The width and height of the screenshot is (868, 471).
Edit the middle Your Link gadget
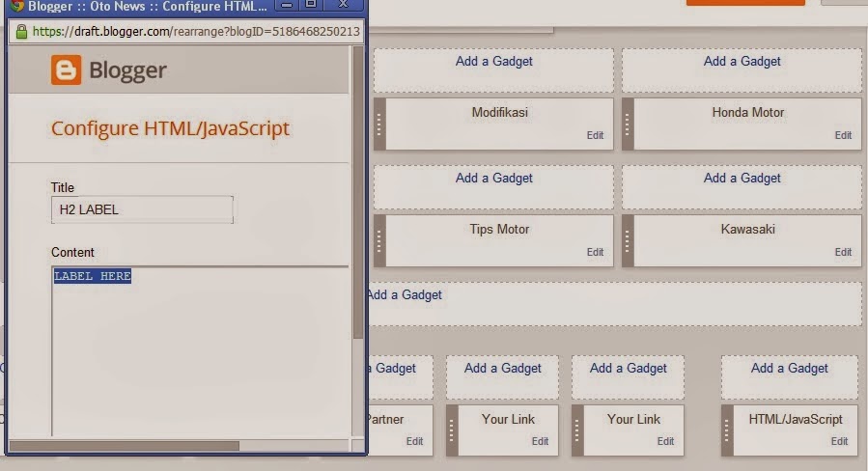click(x=665, y=442)
